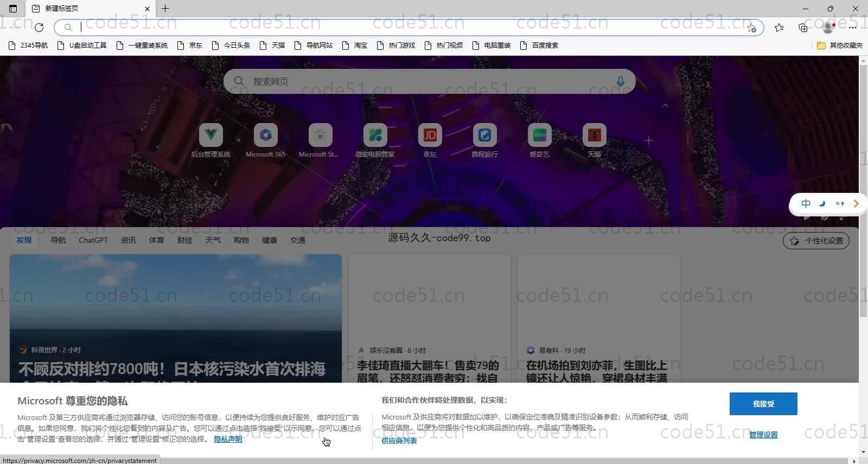
Task: Open the 爱奇艺 quick link
Action: (539, 141)
